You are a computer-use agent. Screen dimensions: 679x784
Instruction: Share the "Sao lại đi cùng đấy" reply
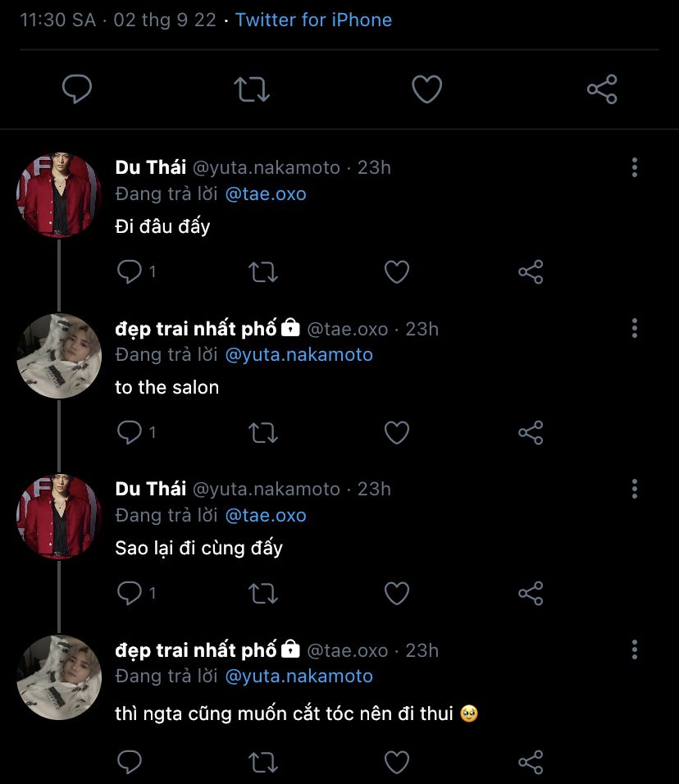pyautogui.click(x=531, y=594)
